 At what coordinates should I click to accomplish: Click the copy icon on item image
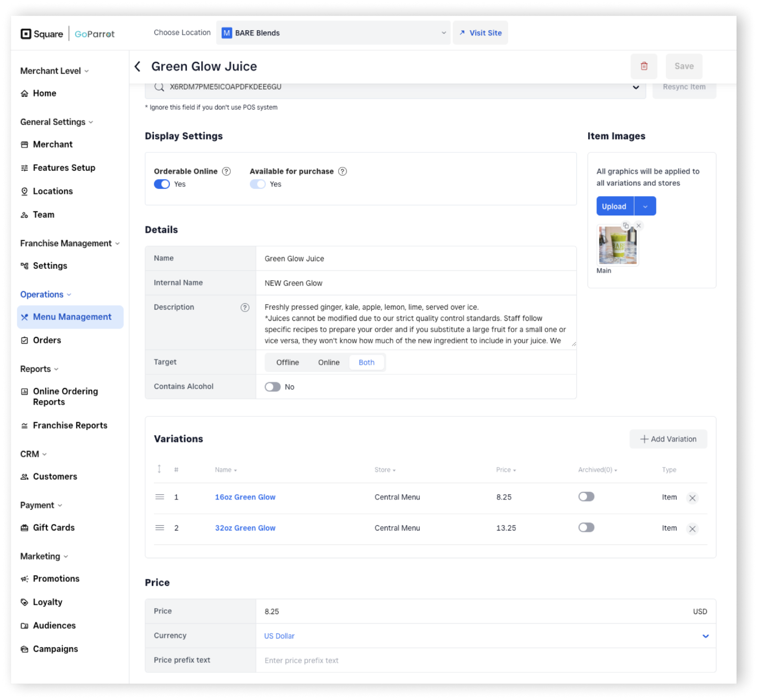pos(626,226)
